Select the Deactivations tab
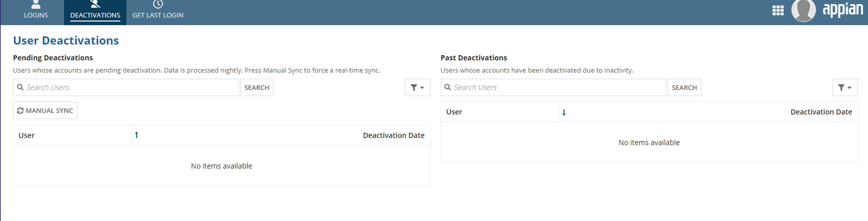 pyautogui.click(x=95, y=12)
